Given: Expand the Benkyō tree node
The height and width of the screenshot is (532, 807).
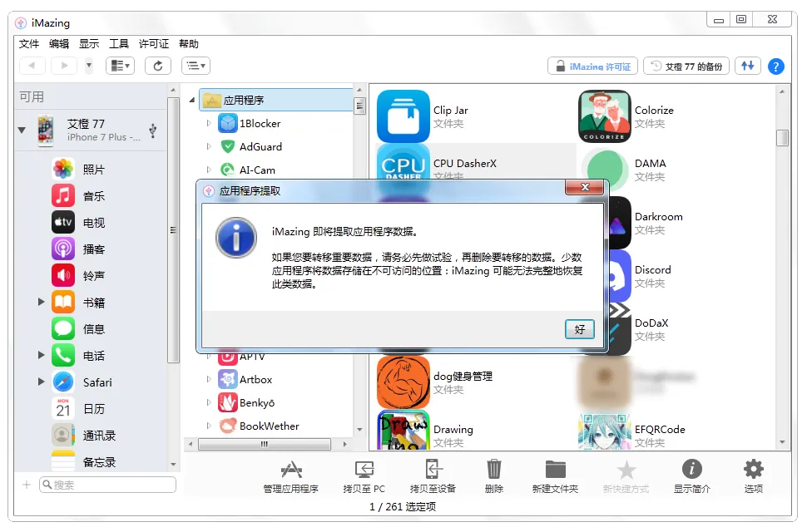Looking at the screenshot, I should tap(209, 402).
